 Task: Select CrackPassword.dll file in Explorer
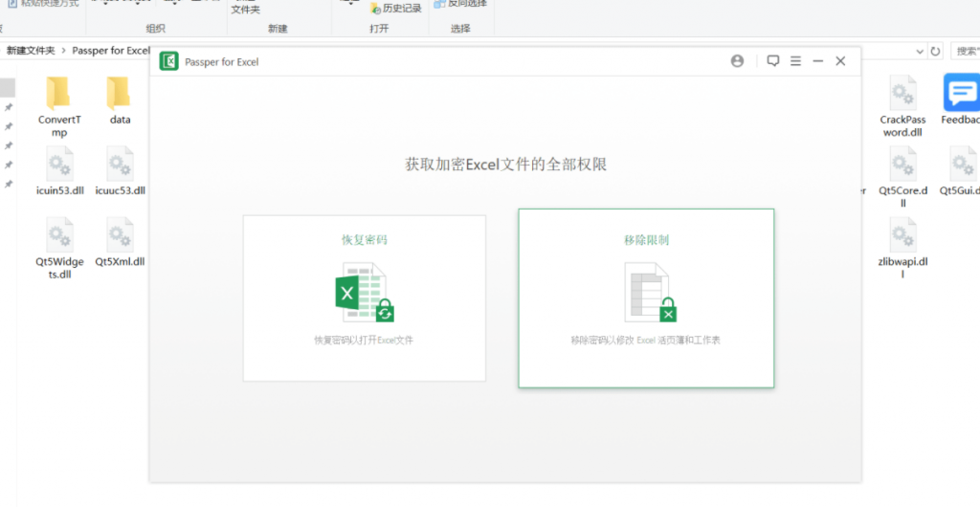pos(903,107)
